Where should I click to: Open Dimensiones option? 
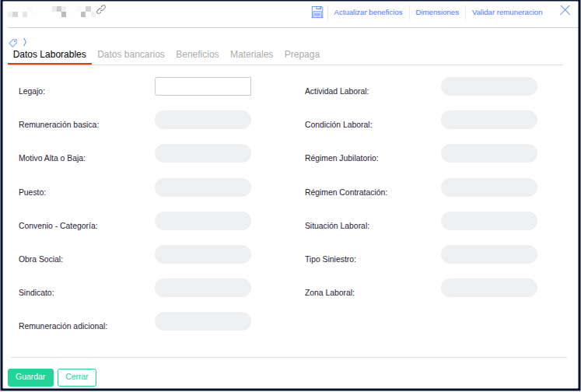437,12
